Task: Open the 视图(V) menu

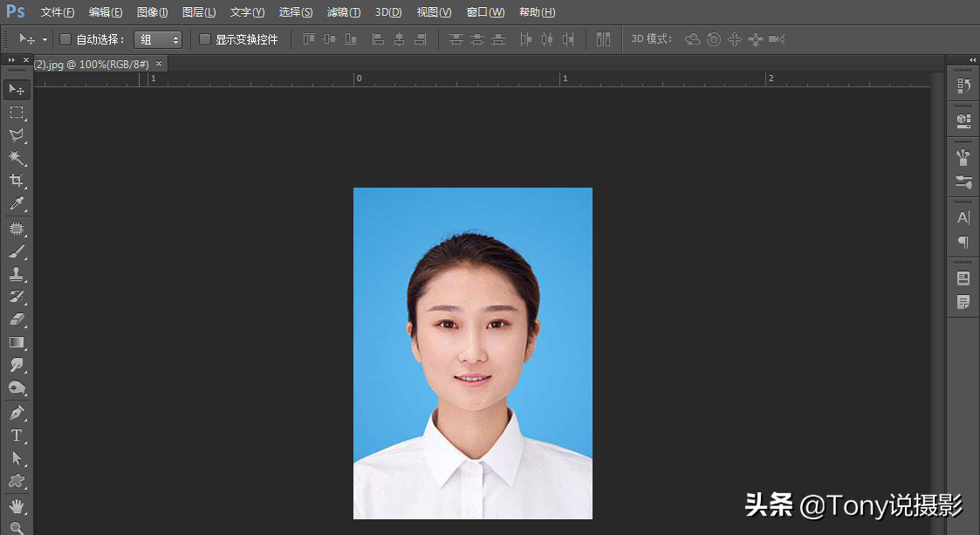Action: coord(434,12)
